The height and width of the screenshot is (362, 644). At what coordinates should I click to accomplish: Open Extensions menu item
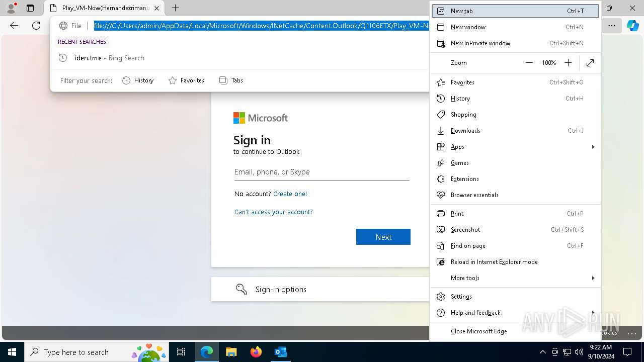tap(515, 179)
